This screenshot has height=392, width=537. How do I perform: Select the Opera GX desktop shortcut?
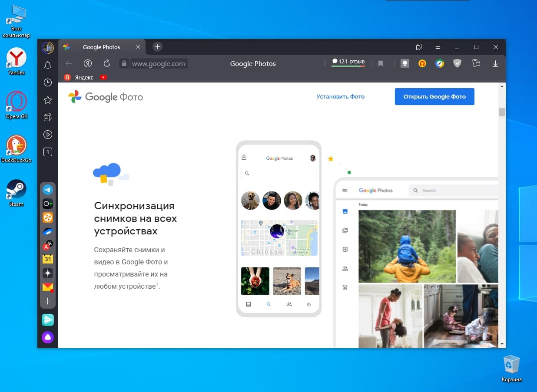[x=17, y=105]
